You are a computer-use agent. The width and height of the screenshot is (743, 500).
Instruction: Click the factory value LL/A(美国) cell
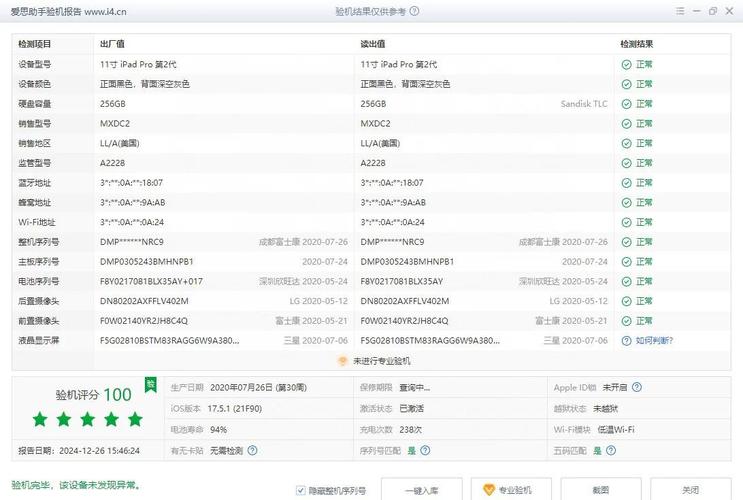pos(119,144)
